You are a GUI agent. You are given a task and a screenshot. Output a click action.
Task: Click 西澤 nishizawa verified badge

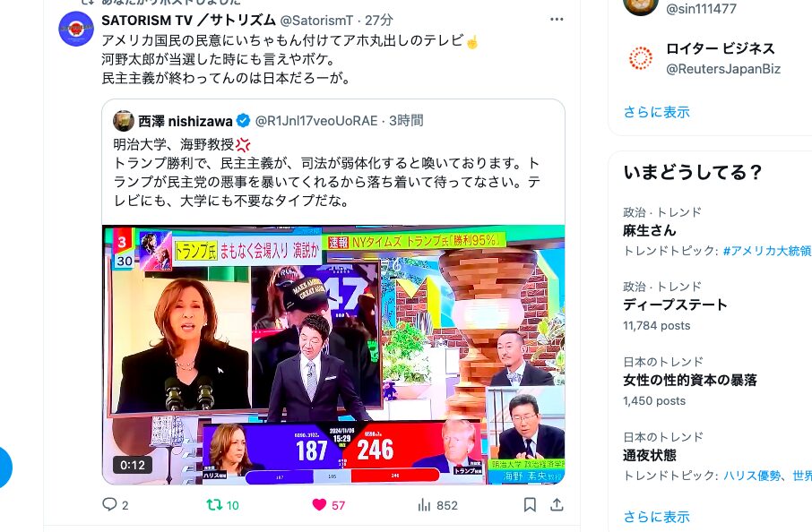pyautogui.click(x=244, y=121)
